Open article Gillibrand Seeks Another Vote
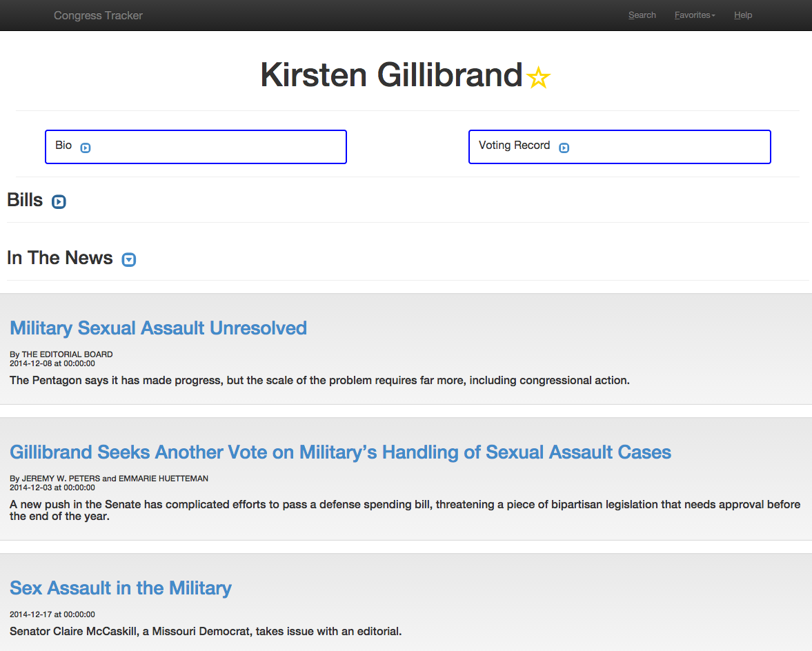812x651 pixels. (340, 452)
